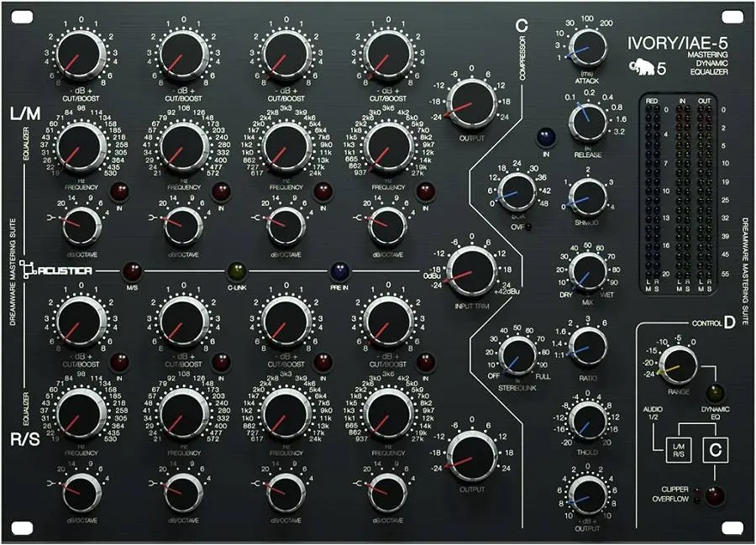Click L/M CUT/BOOST knob above 21–572 Hz frequency

(184, 54)
